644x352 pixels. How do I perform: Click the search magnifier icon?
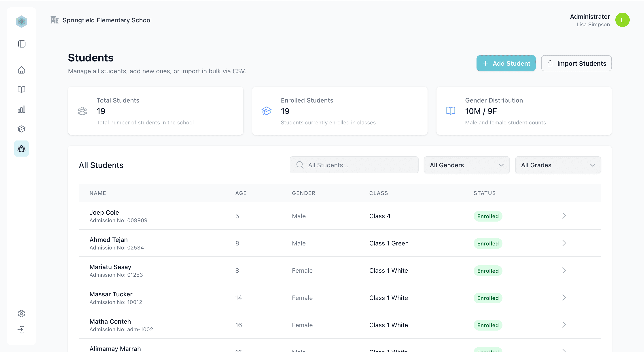click(x=300, y=165)
